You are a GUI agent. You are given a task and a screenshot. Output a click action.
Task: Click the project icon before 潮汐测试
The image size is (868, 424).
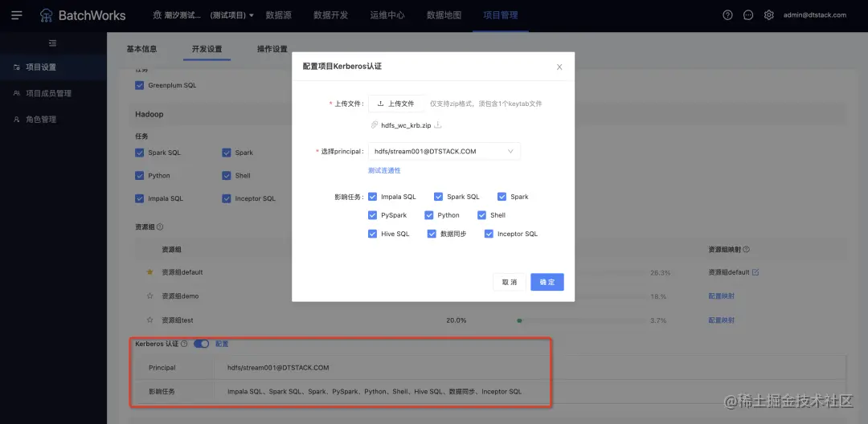tap(158, 15)
